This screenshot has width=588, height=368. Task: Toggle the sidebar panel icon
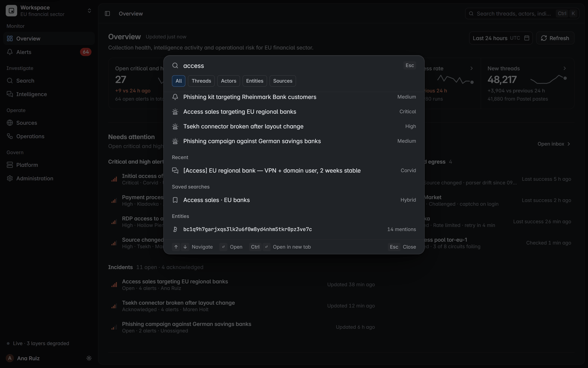107,14
